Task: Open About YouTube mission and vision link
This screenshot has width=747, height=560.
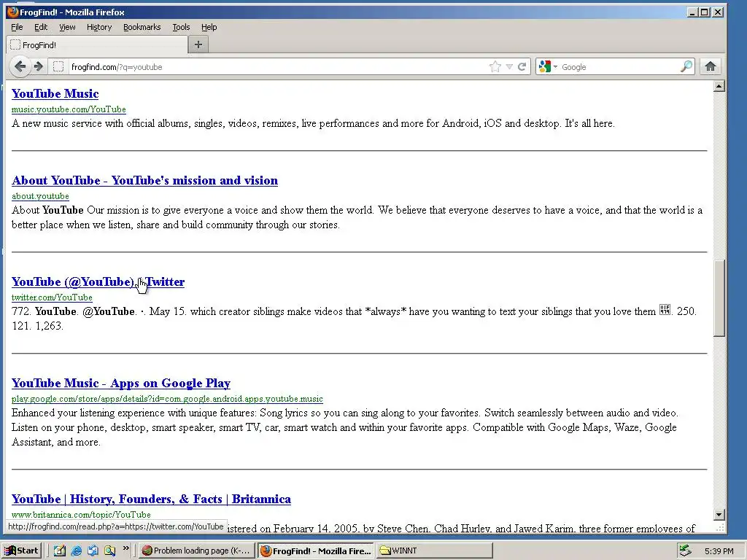Action: (145, 181)
